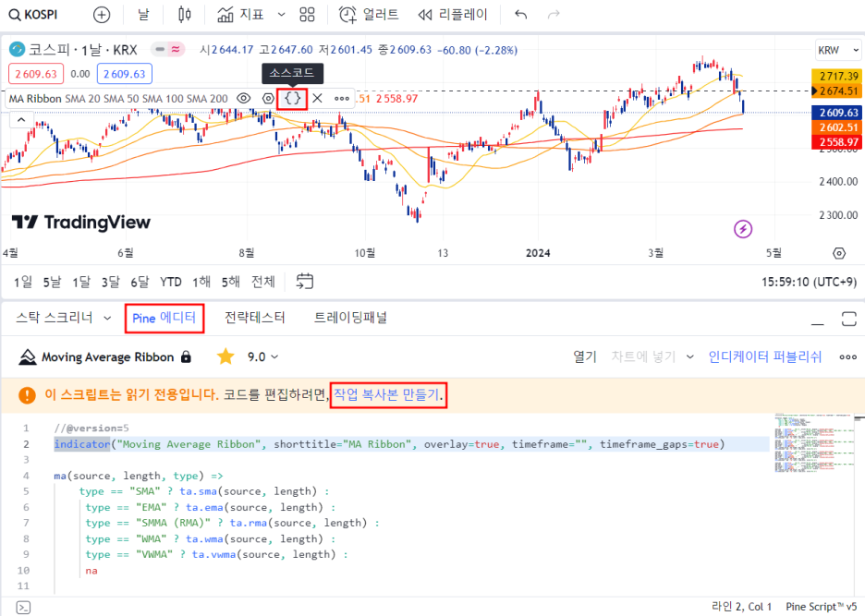Click the KOSPI symbol logo icon

click(x=18, y=50)
